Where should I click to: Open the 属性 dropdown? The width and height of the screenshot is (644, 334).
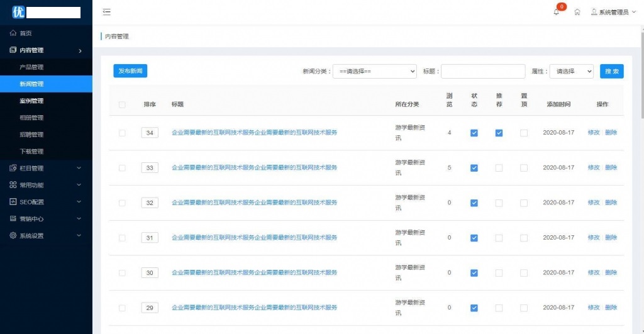571,72
